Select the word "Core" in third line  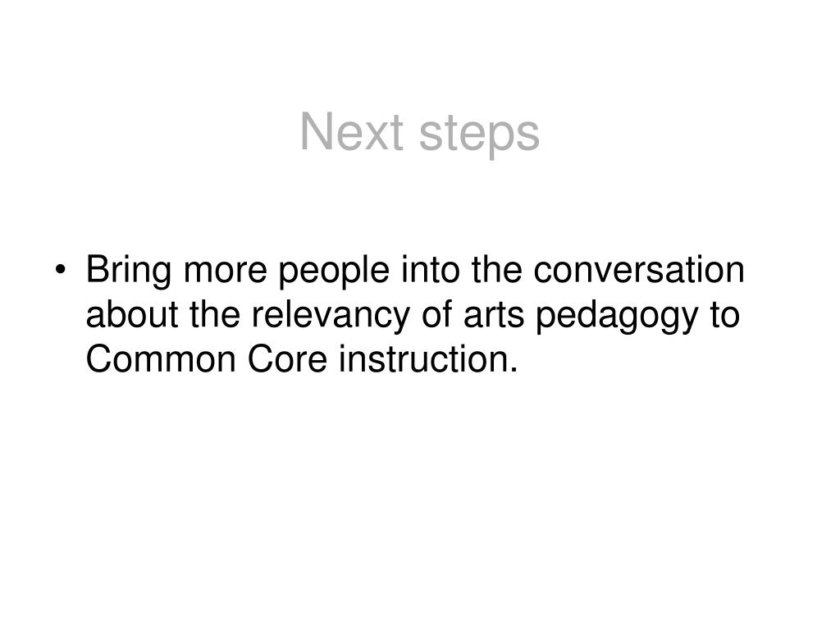pos(287,359)
